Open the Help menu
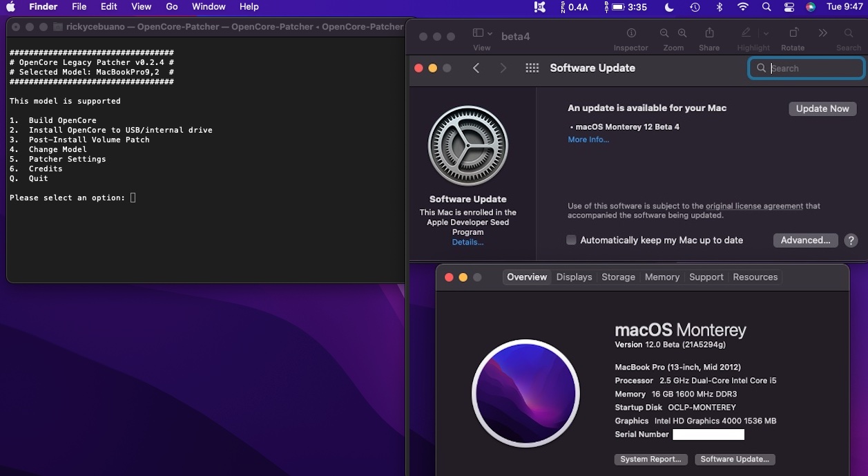868x476 pixels. pyautogui.click(x=249, y=7)
